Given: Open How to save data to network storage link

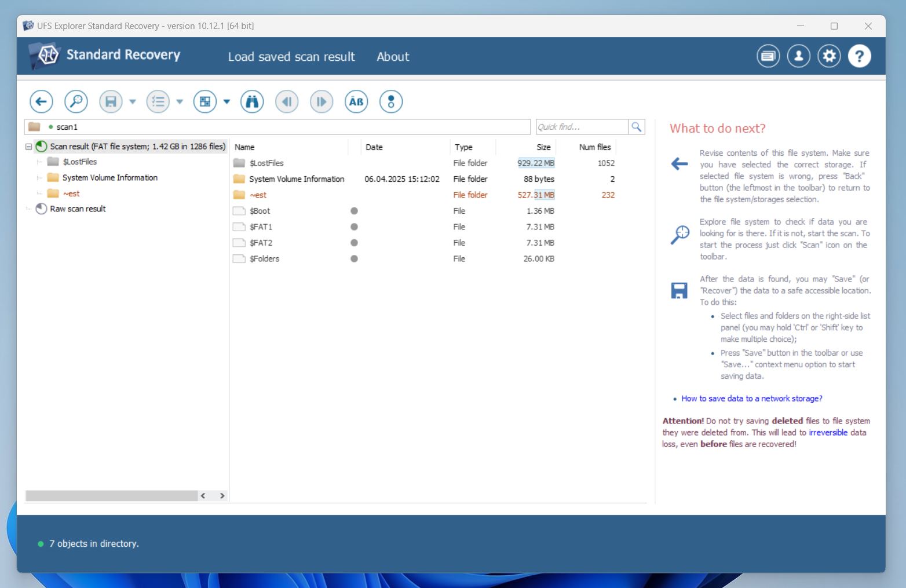Looking at the screenshot, I should 752,399.
